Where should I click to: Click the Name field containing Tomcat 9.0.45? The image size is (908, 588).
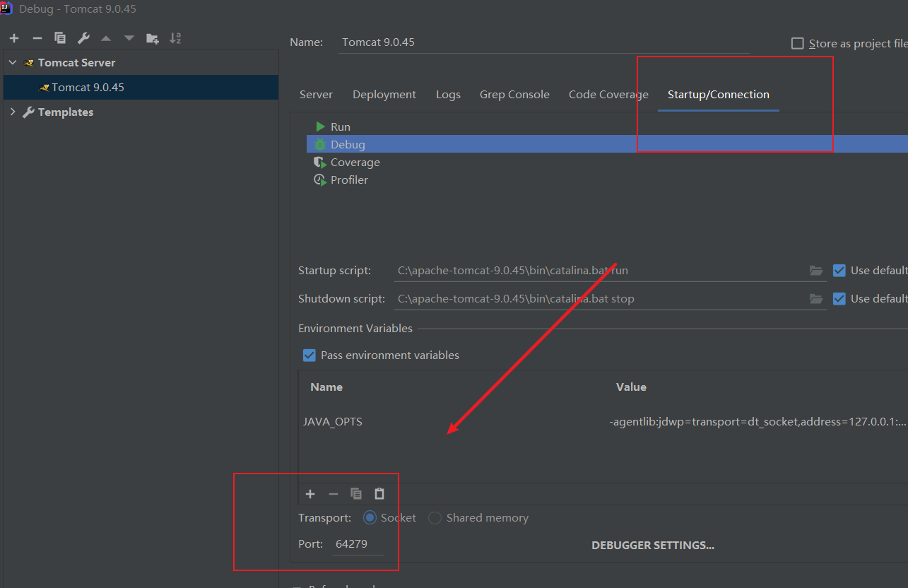(x=543, y=42)
